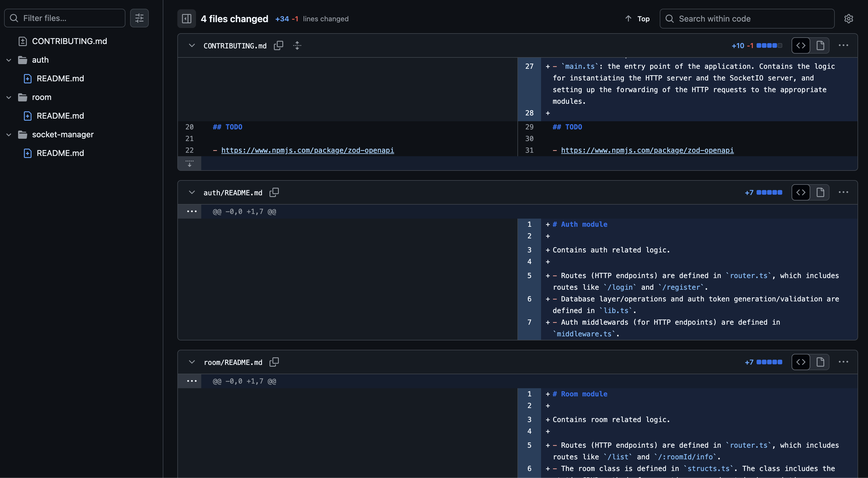Expand lines down below line 22

(x=189, y=163)
